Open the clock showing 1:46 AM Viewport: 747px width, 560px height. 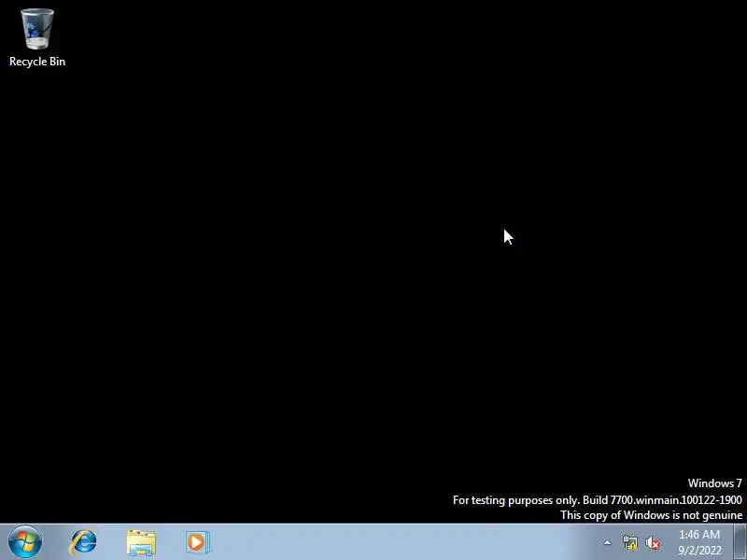(x=699, y=542)
